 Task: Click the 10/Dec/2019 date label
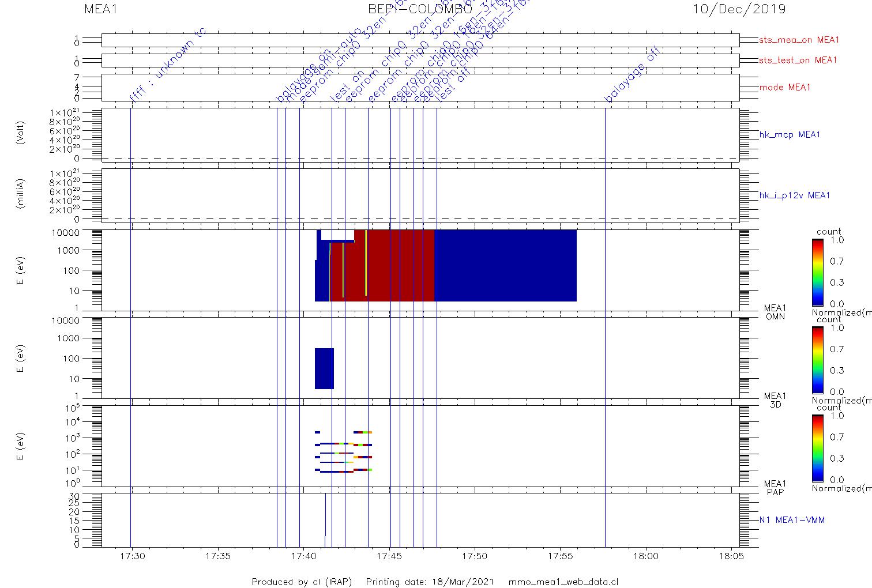tap(739, 9)
